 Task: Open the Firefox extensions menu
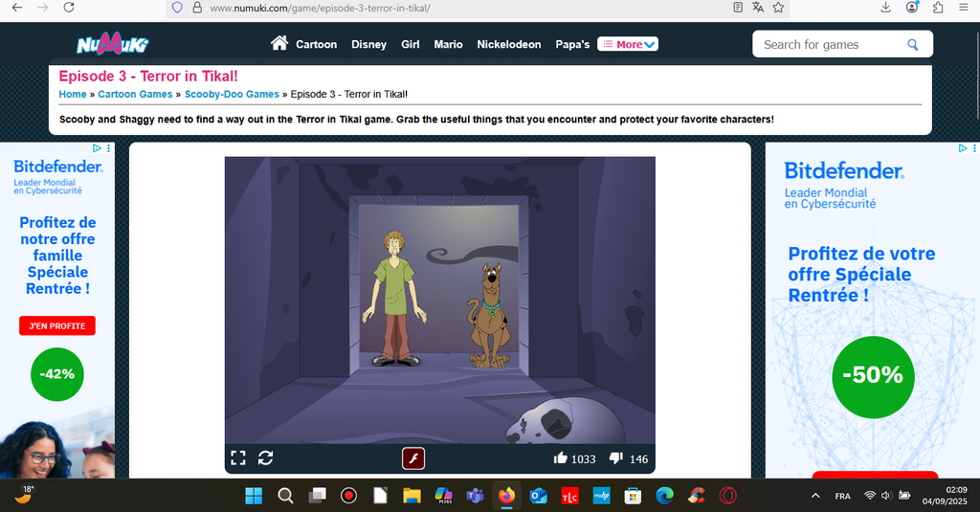pyautogui.click(x=937, y=8)
